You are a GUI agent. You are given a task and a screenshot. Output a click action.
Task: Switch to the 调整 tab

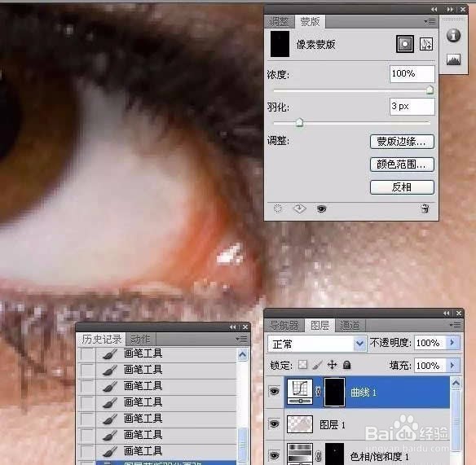click(x=280, y=21)
